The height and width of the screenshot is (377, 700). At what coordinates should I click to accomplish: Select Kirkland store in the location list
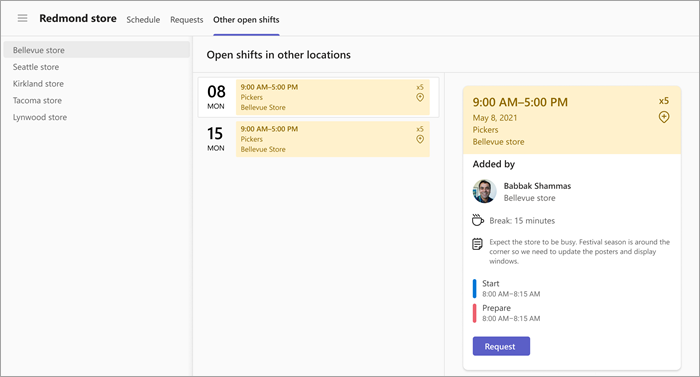96,84
